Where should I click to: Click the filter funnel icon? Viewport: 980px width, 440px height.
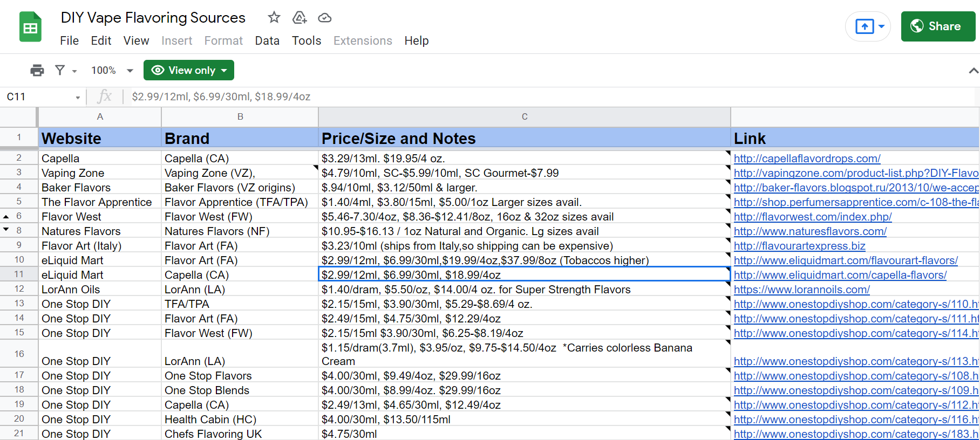click(60, 70)
